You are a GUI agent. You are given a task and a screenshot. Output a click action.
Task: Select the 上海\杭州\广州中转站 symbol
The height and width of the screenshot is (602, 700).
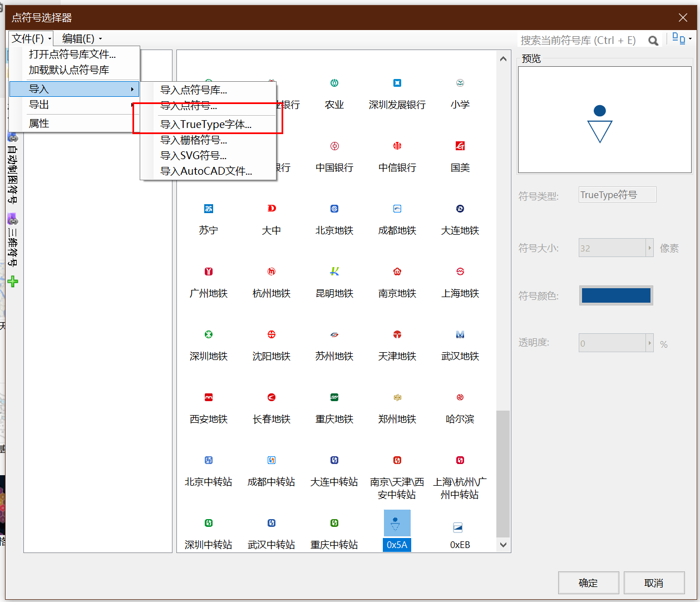[460, 460]
